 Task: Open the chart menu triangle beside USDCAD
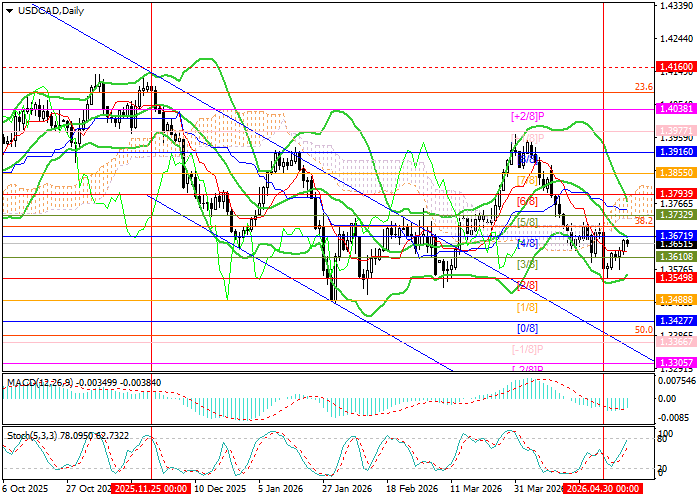tap(9, 11)
